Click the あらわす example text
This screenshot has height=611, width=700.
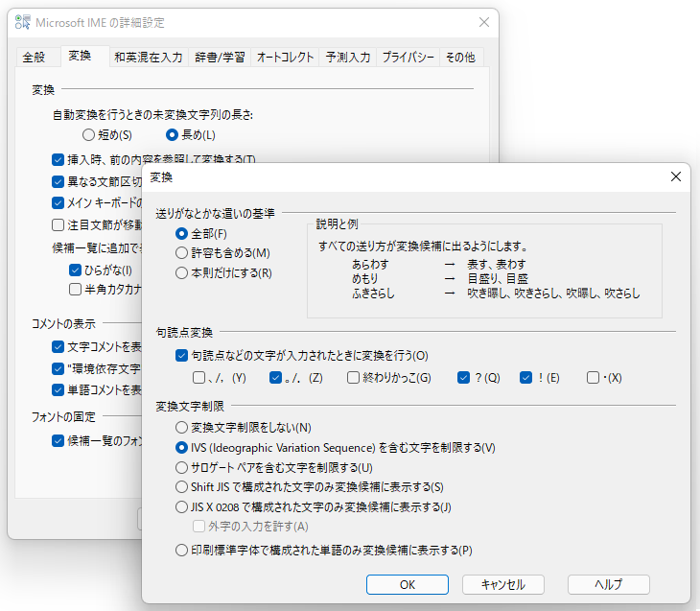tap(370, 265)
